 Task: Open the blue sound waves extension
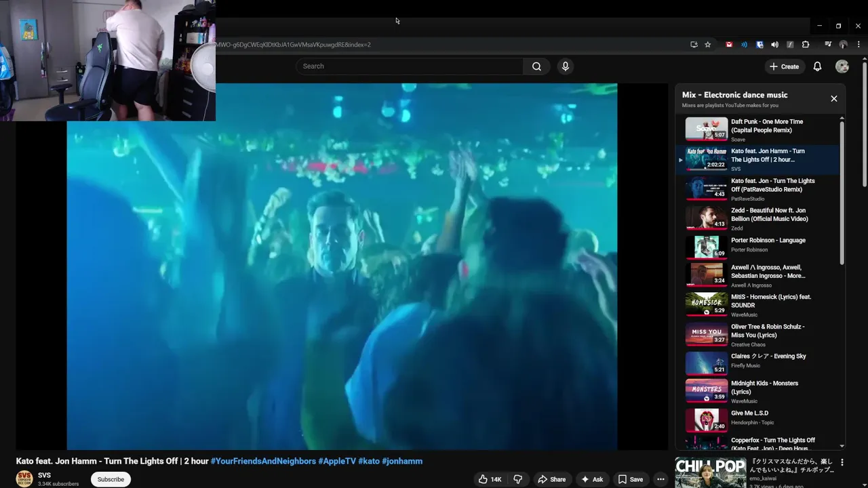pos(744,45)
